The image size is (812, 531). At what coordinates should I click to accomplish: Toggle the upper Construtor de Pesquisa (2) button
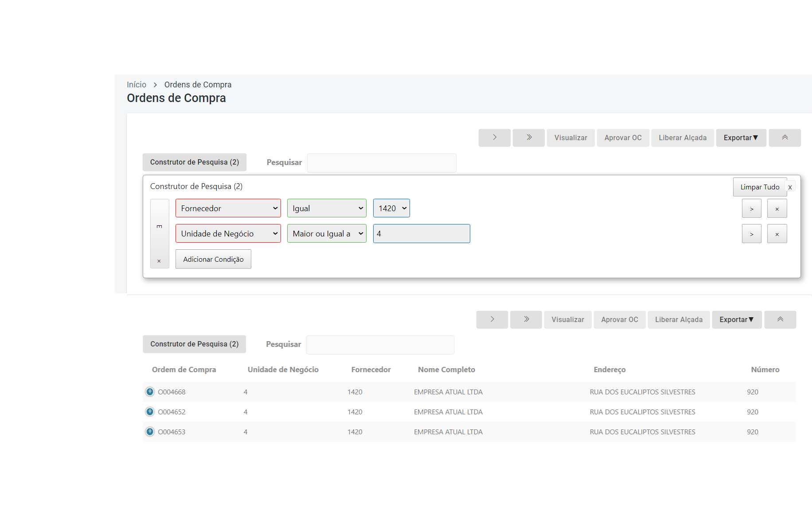195,162
